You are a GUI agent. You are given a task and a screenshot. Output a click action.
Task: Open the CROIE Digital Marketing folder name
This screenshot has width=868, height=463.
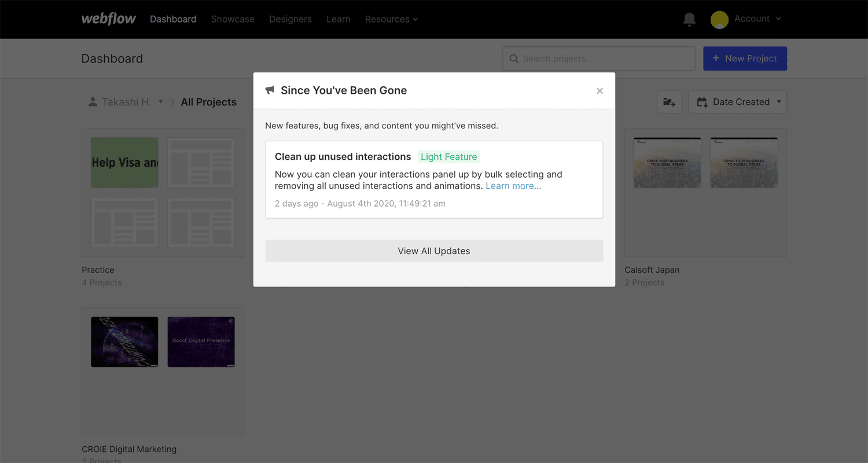[x=129, y=449]
